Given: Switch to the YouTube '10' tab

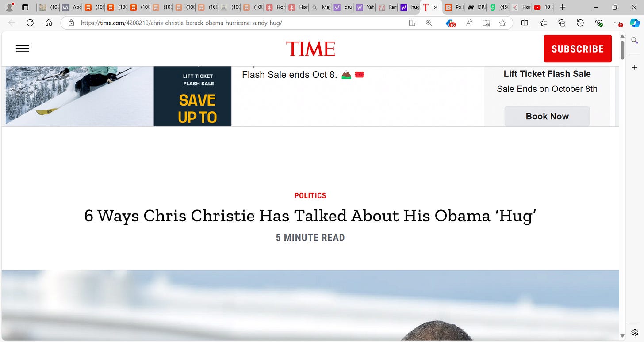Looking at the screenshot, I should pyautogui.click(x=543, y=7).
